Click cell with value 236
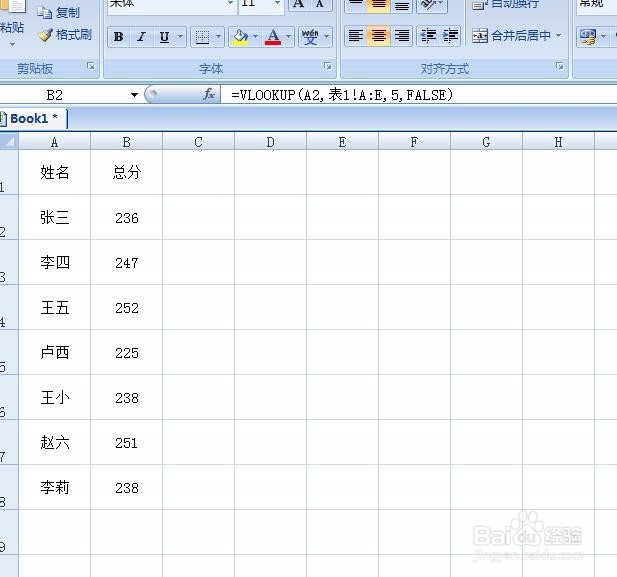This screenshot has width=617, height=577. click(127, 217)
